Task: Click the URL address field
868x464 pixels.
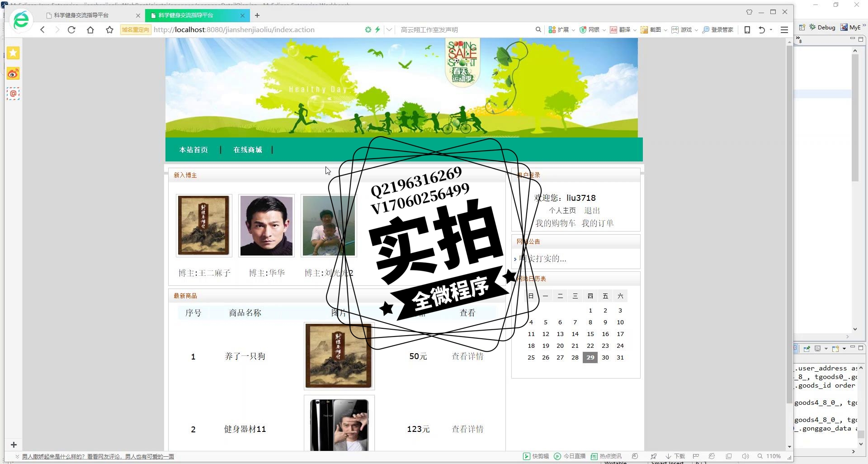Action: point(258,30)
